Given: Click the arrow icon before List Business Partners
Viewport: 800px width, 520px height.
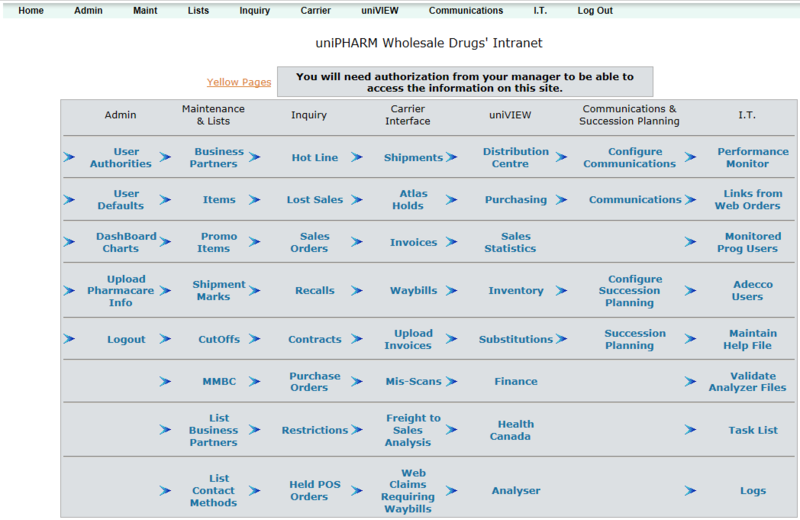Looking at the screenshot, I should (165, 430).
